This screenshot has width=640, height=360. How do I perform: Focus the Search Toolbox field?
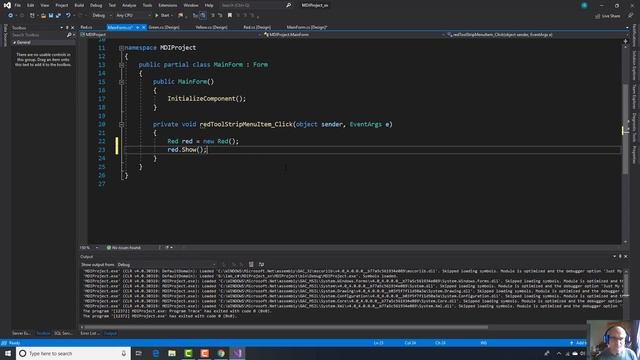pyautogui.click(x=39, y=35)
